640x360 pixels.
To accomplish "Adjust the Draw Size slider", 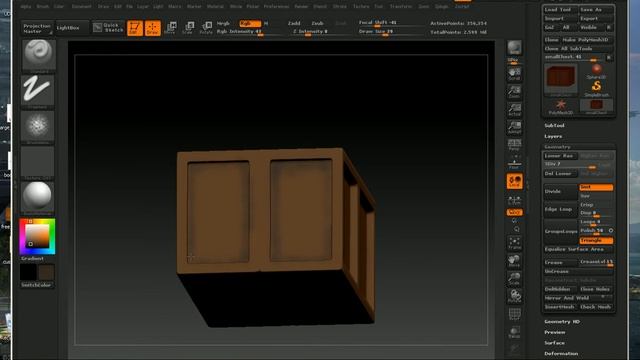I will (x=391, y=31).
